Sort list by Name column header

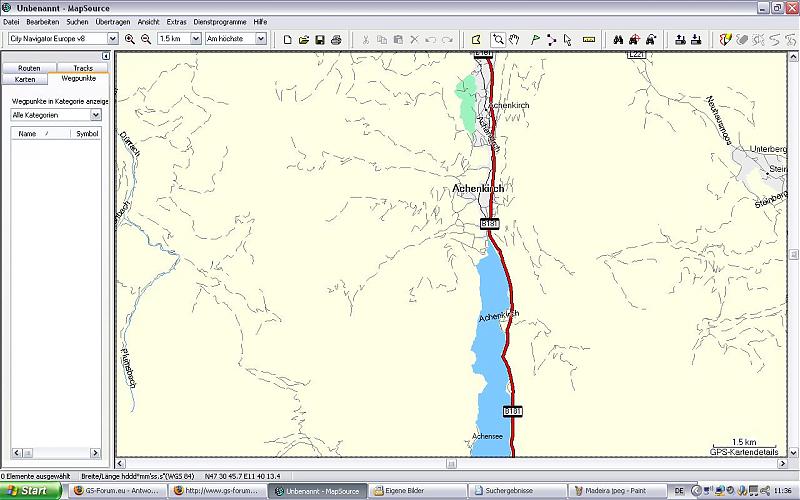point(28,132)
